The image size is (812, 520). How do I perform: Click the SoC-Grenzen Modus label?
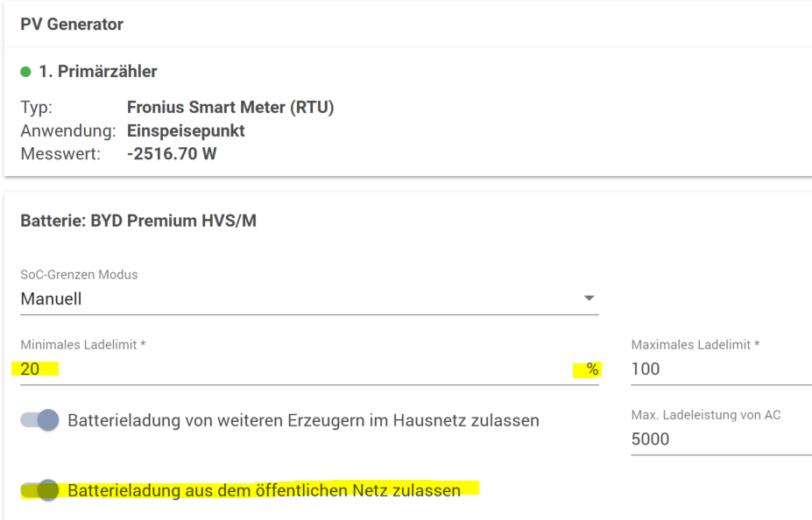point(79,275)
